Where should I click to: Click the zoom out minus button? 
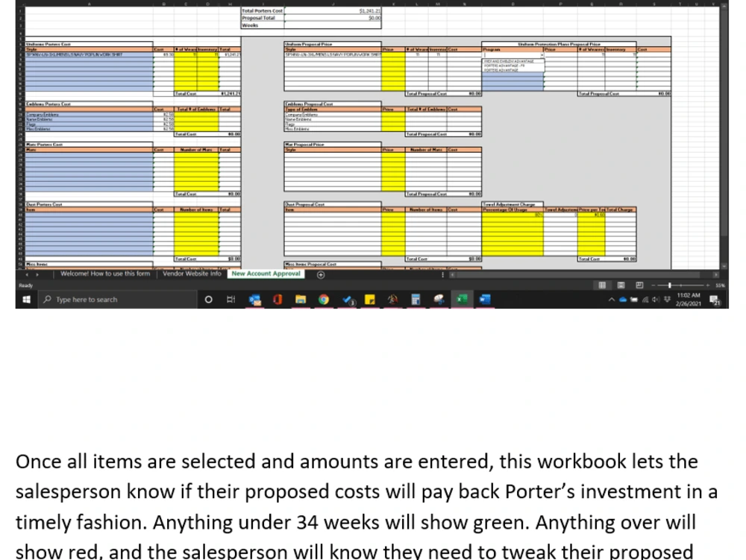coord(653,286)
